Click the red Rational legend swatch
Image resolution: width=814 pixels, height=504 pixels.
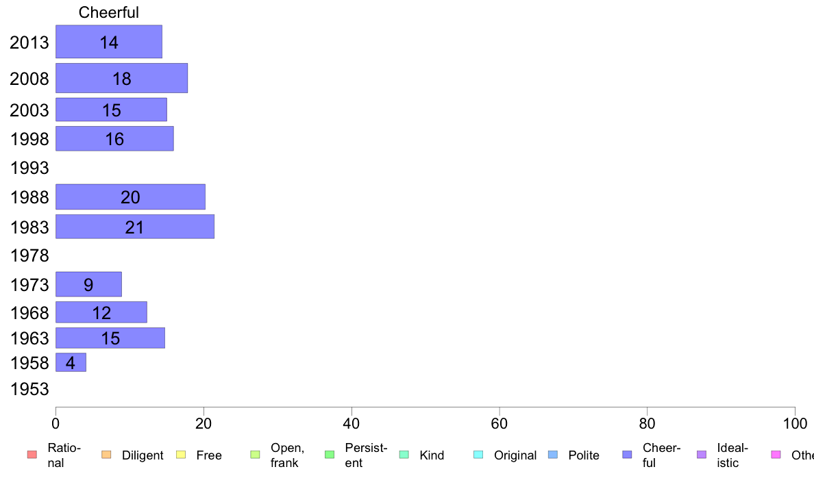point(32,455)
